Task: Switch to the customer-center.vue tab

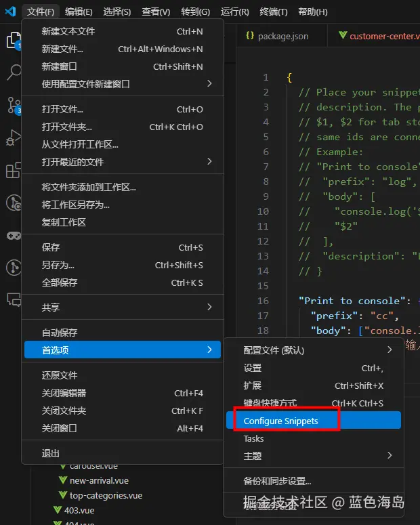Action: 374,36
